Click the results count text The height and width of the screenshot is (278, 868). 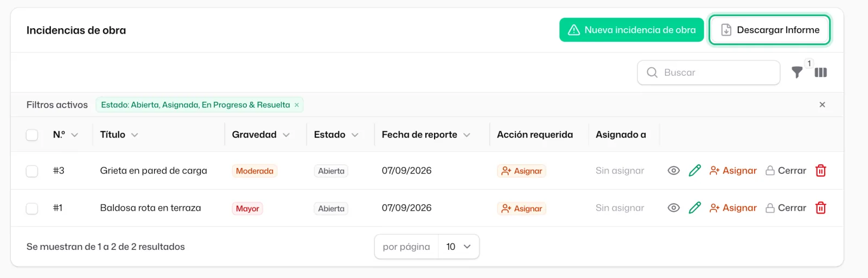(x=106, y=247)
